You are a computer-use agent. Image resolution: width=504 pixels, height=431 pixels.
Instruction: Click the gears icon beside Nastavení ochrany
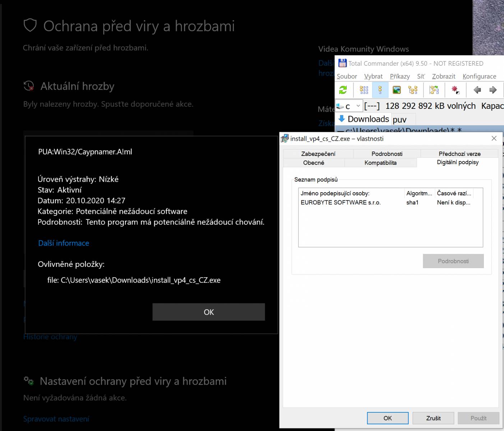(x=29, y=381)
